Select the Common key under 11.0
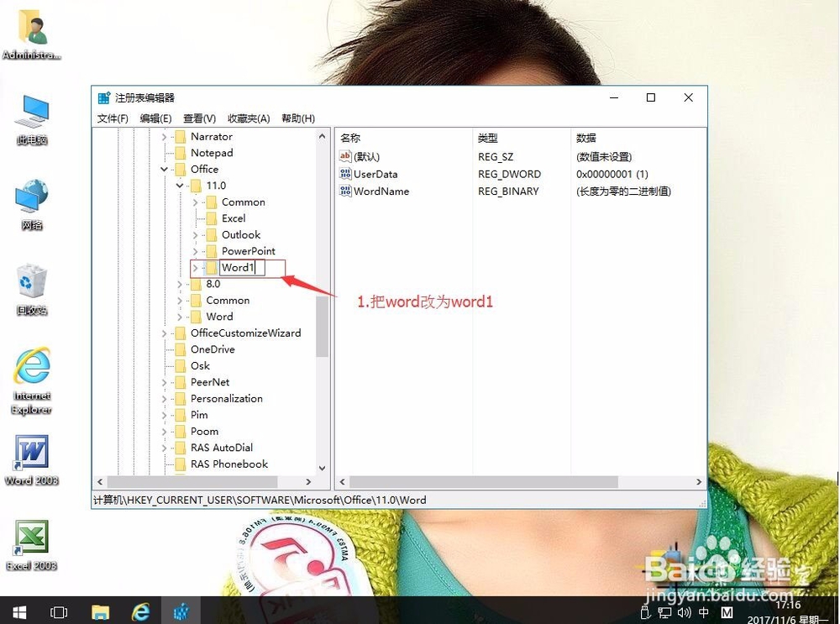The height and width of the screenshot is (624, 840). point(244,202)
